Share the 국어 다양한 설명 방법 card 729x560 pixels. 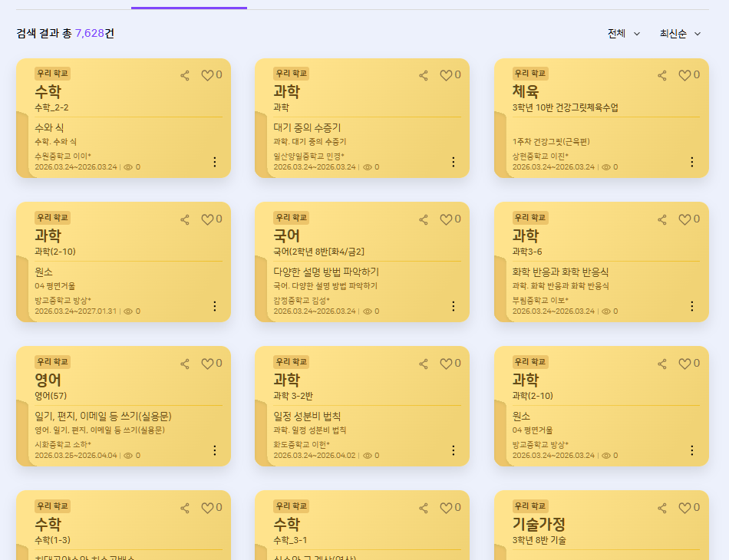(423, 219)
